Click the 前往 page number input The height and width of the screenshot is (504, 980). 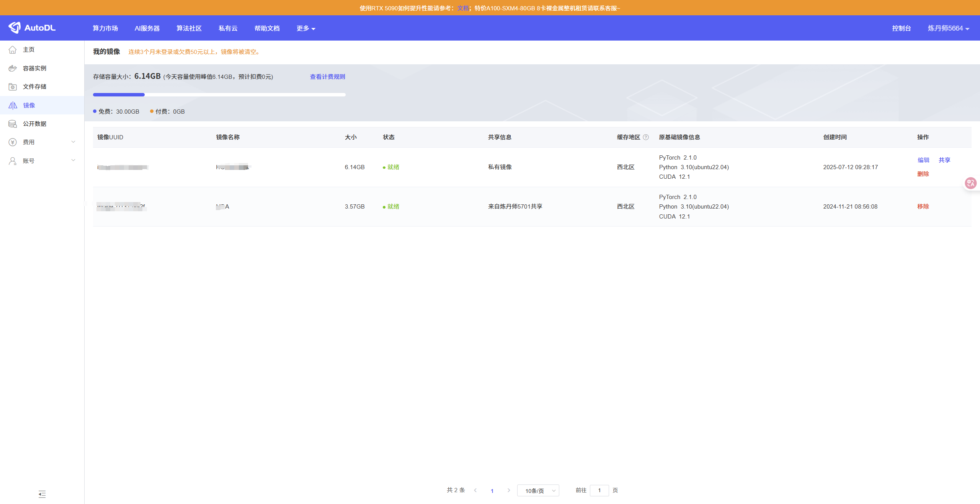[x=599, y=491]
